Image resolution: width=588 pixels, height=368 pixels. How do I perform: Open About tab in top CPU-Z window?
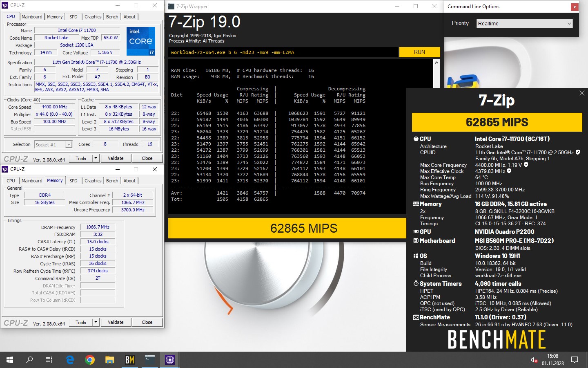point(129,17)
